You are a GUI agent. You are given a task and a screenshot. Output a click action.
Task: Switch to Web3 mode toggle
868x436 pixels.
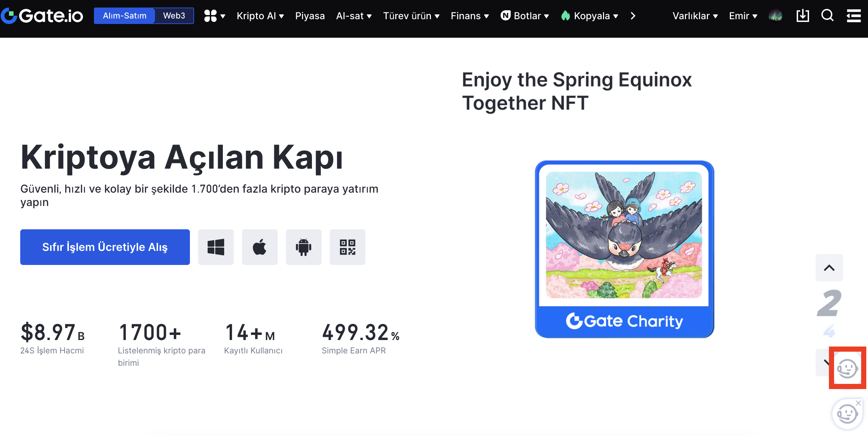click(x=174, y=16)
